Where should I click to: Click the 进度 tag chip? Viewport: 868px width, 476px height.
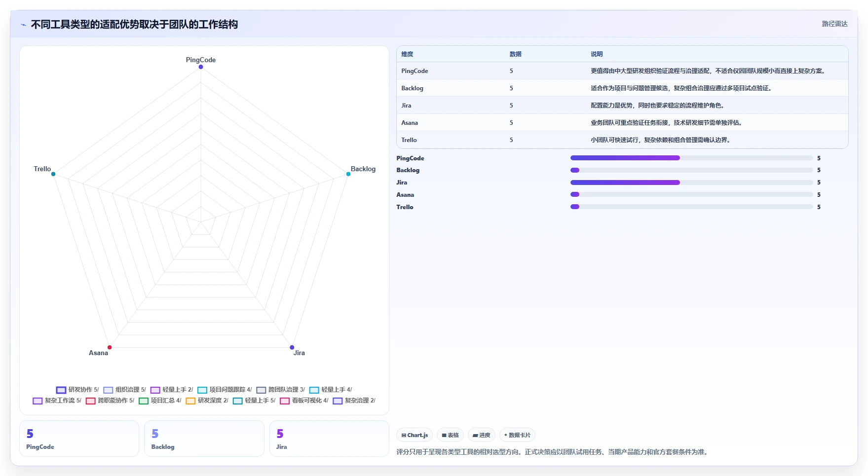[482, 435]
